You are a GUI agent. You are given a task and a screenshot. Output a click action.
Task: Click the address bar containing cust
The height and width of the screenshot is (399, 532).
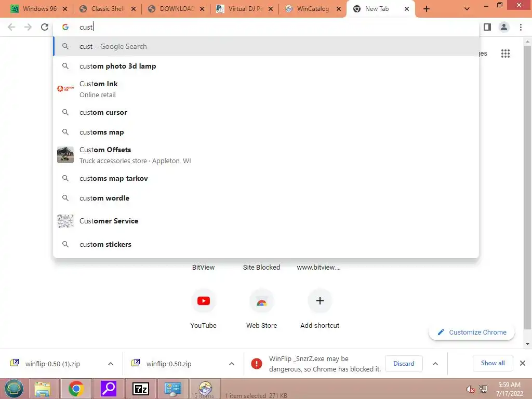(x=266, y=27)
